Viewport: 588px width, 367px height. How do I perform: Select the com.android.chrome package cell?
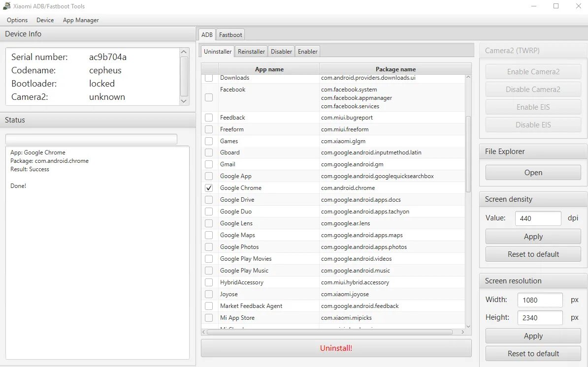coord(392,188)
